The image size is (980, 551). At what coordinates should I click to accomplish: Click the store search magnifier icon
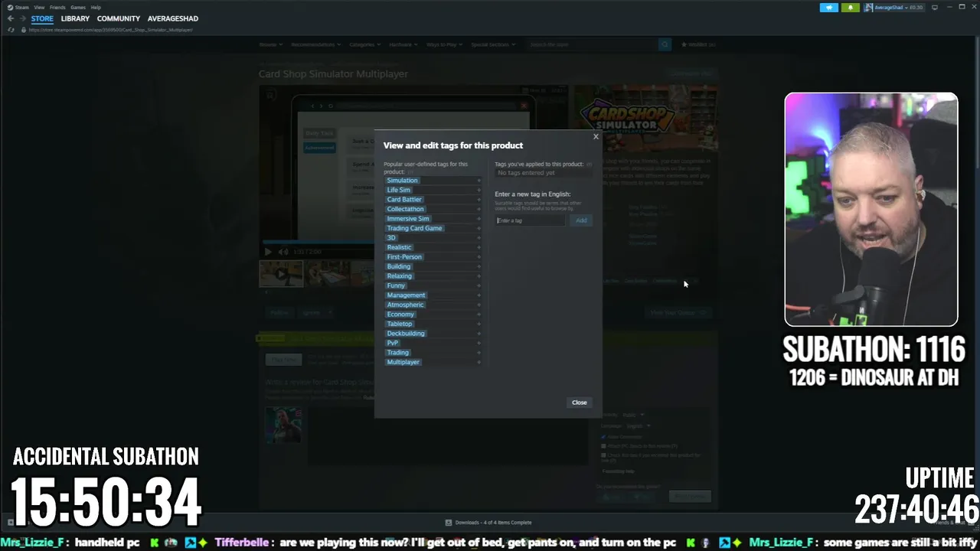click(x=665, y=44)
